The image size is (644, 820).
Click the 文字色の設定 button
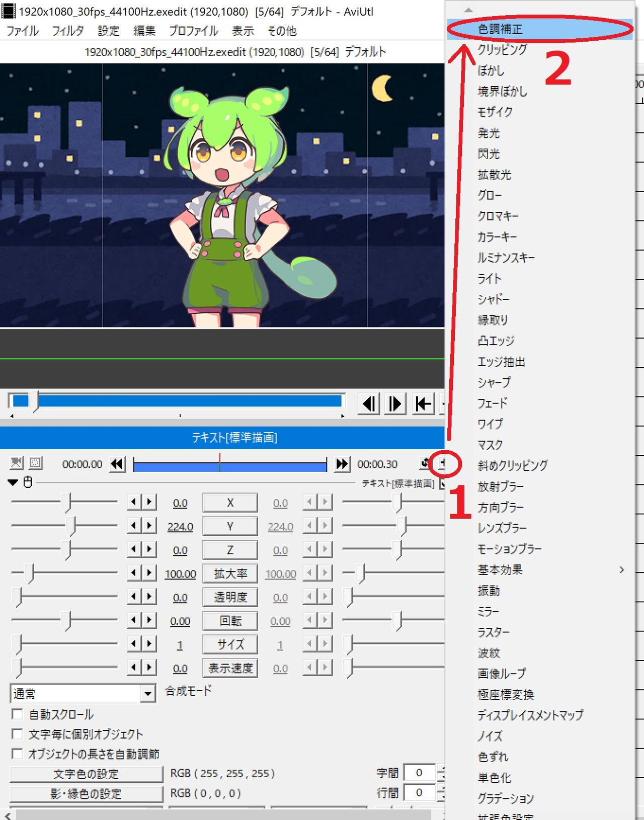pyautogui.click(x=86, y=774)
